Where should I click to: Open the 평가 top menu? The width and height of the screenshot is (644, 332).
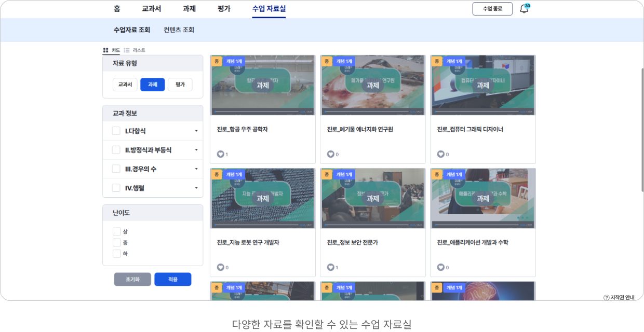click(x=224, y=9)
